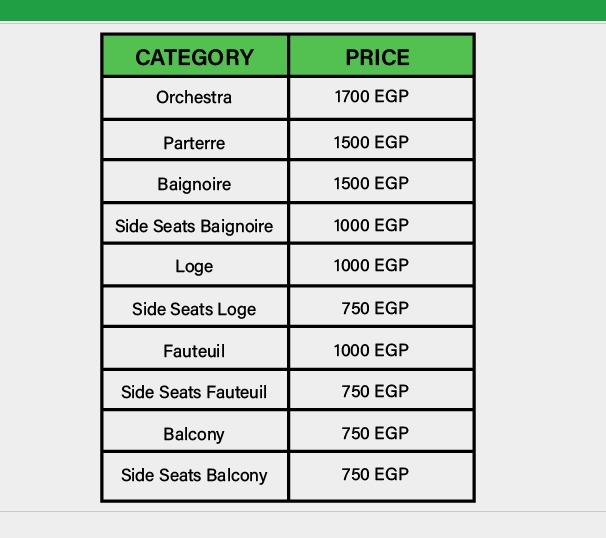Click the Side Seats Baignoire price
The image size is (606, 538).
(x=372, y=225)
